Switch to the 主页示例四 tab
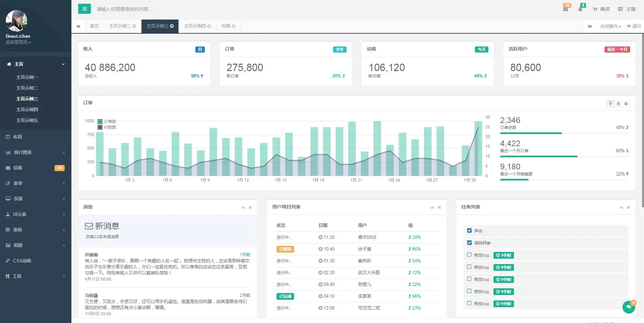The image size is (644, 323). click(x=195, y=26)
